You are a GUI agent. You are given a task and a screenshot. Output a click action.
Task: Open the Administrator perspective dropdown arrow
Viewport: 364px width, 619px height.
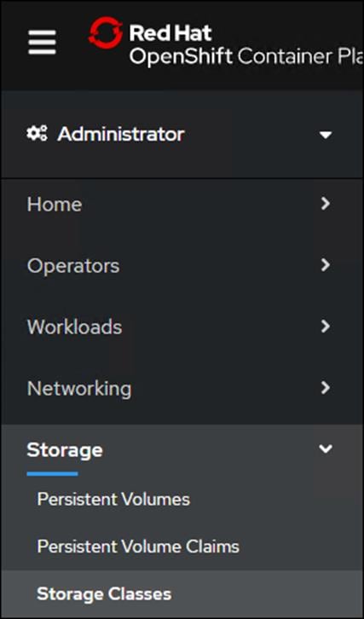[326, 135]
